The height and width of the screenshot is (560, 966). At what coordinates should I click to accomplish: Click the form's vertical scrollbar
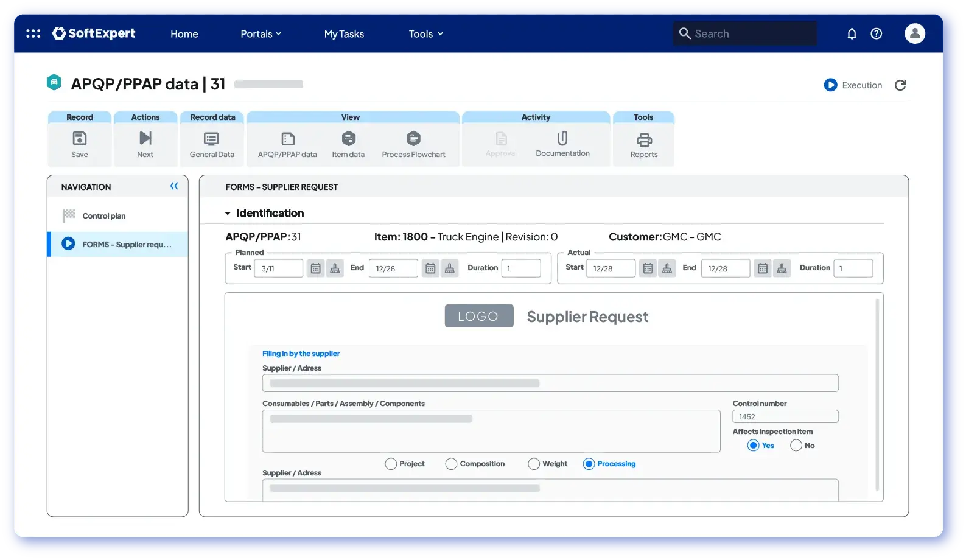pyautogui.click(x=877, y=394)
